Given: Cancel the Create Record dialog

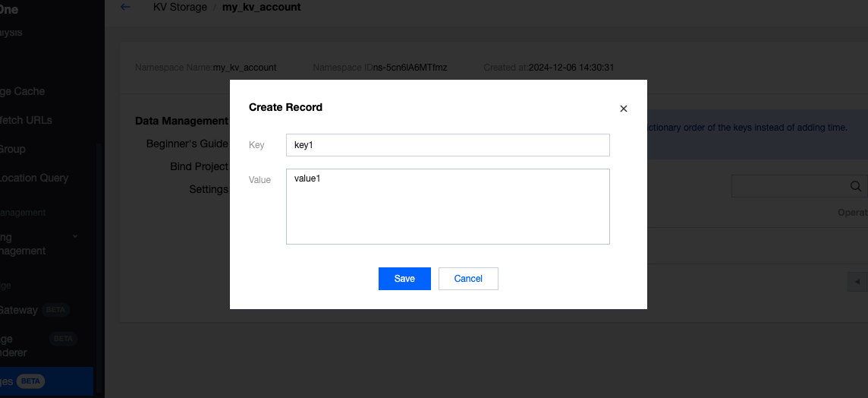Looking at the screenshot, I should (x=468, y=279).
